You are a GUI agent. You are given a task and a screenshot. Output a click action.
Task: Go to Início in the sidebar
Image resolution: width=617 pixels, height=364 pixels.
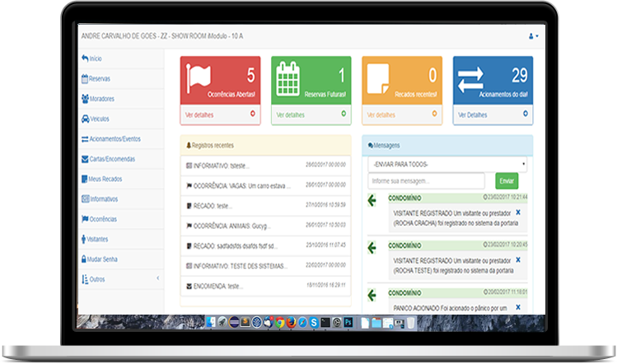pos(95,58)
